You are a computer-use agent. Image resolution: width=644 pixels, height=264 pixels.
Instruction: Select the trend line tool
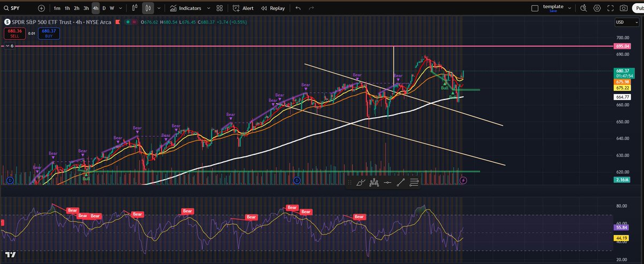400,183
